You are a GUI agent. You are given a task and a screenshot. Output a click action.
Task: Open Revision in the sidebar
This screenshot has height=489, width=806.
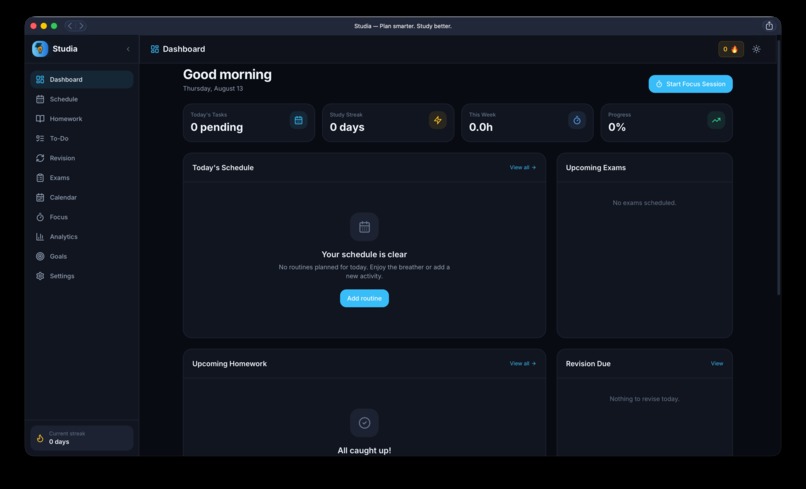pyautogui.click(x=82, y=158)
